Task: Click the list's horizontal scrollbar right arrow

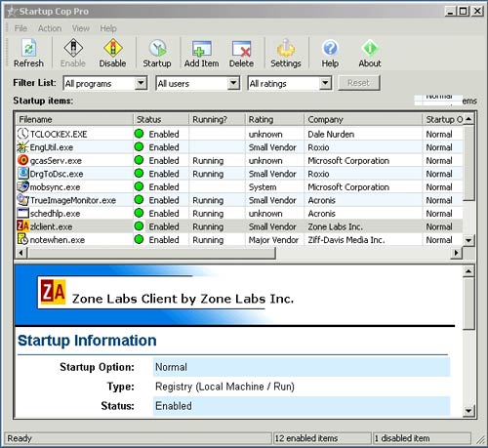Action: [456, 253]
